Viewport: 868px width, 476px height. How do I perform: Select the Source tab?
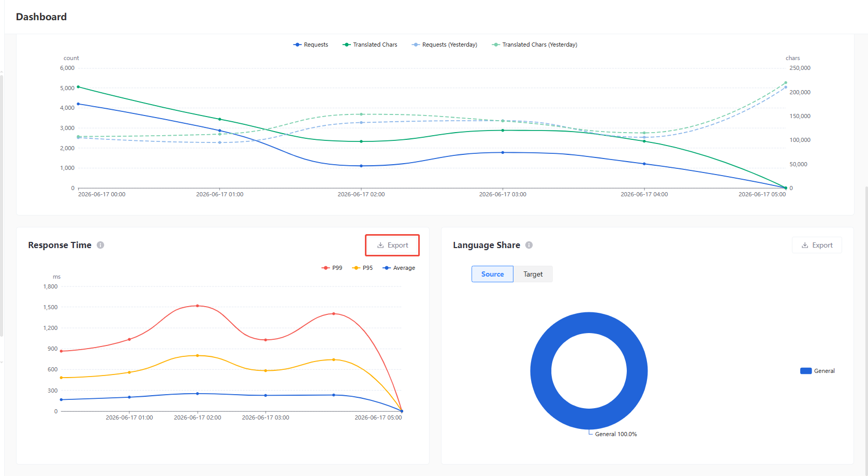point(492,274)
